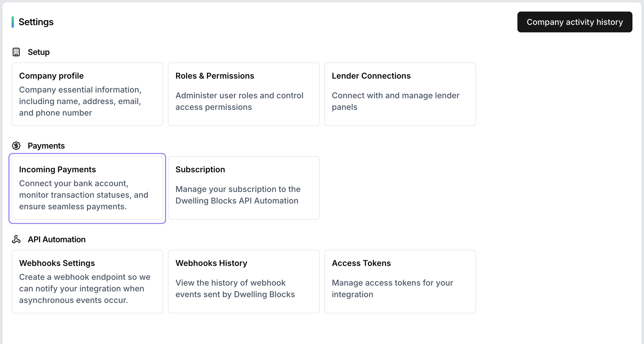This screenshot has height=344, width=644.
Task: Open the Webhooks History card
Action: [x=244, y=282]
